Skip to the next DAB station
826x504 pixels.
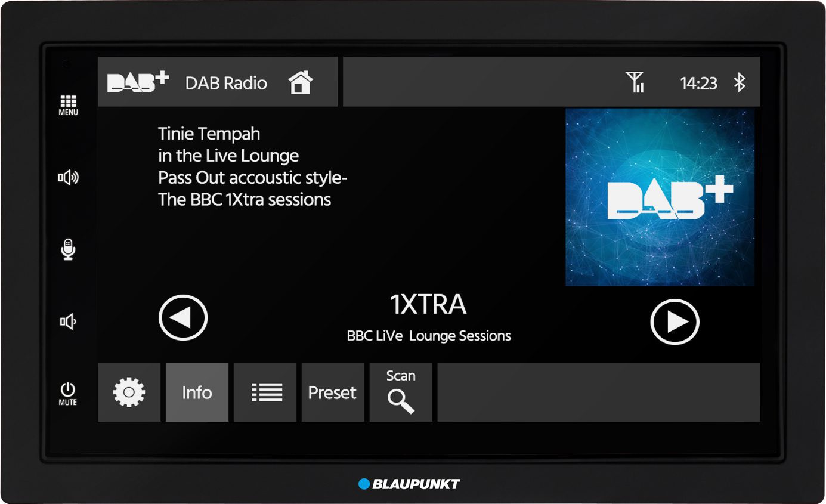(x=675, y=321)
